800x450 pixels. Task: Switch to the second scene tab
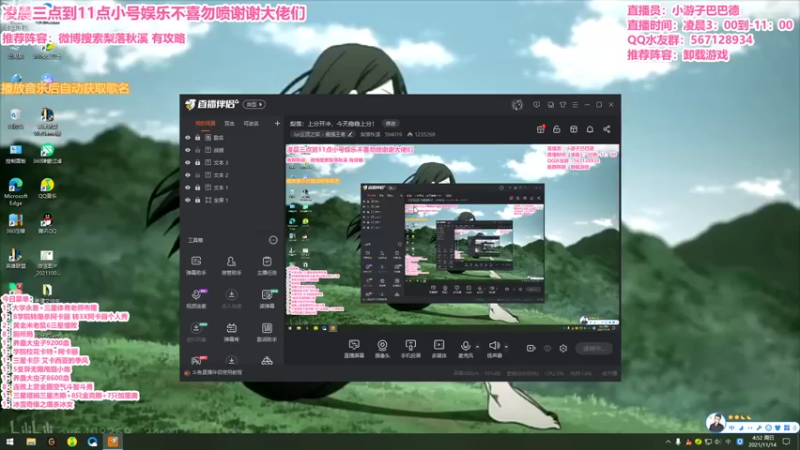tap(230, 123)
